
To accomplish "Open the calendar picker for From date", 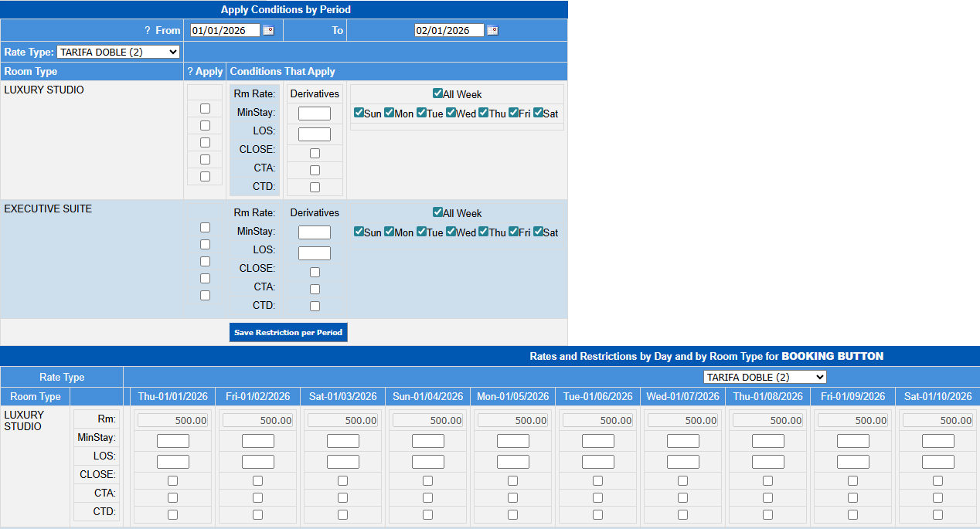I will click(268, 31).
